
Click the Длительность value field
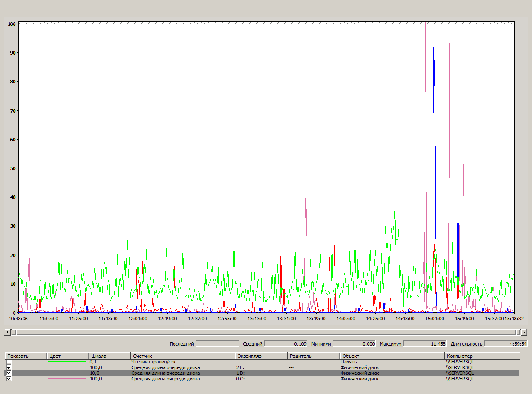pos(506,344)
